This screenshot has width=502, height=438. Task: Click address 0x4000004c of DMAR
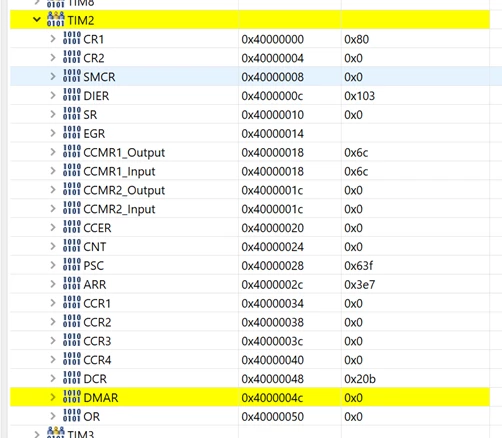click(272, 398)
